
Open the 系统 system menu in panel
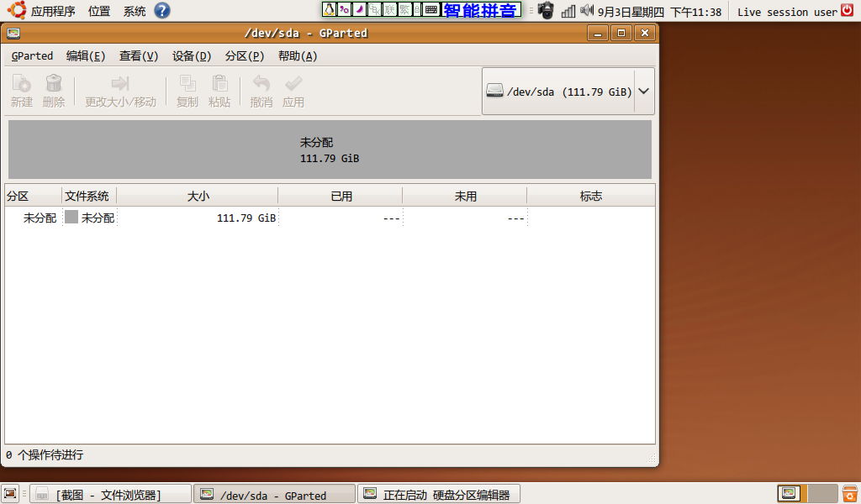click(134, 11)
